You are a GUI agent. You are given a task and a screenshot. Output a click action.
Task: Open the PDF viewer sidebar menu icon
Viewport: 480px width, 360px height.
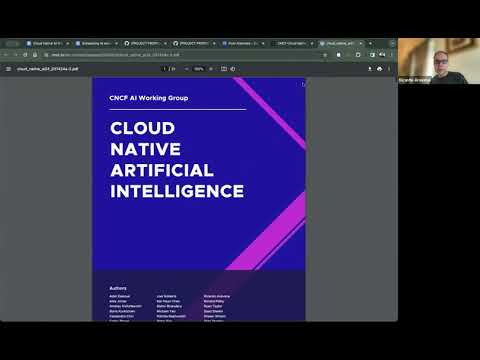(9, 69)
